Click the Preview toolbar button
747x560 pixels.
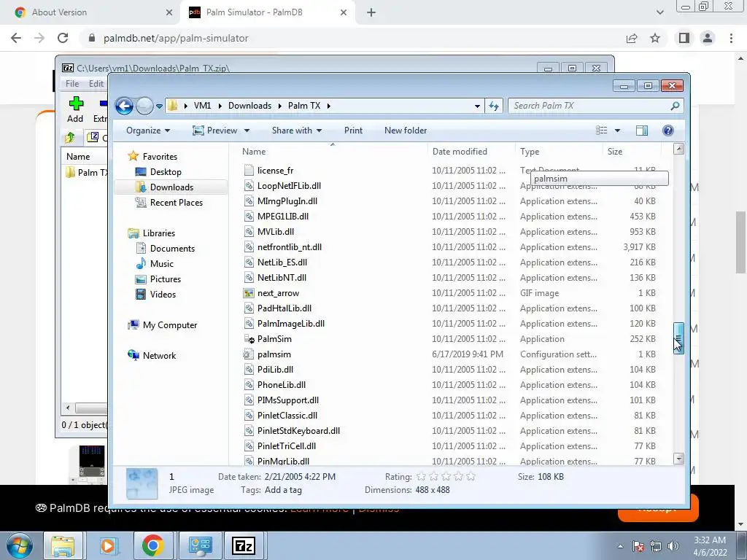tap(215, 131)
